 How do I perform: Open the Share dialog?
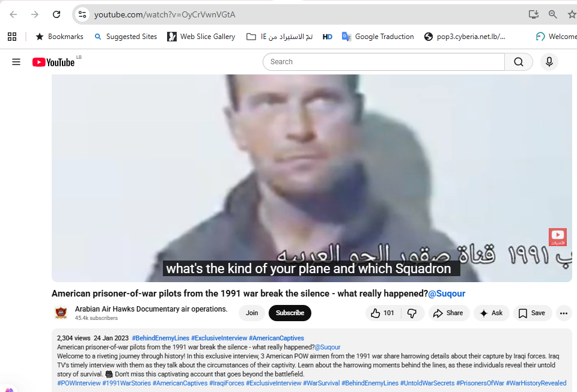(448, 313)
